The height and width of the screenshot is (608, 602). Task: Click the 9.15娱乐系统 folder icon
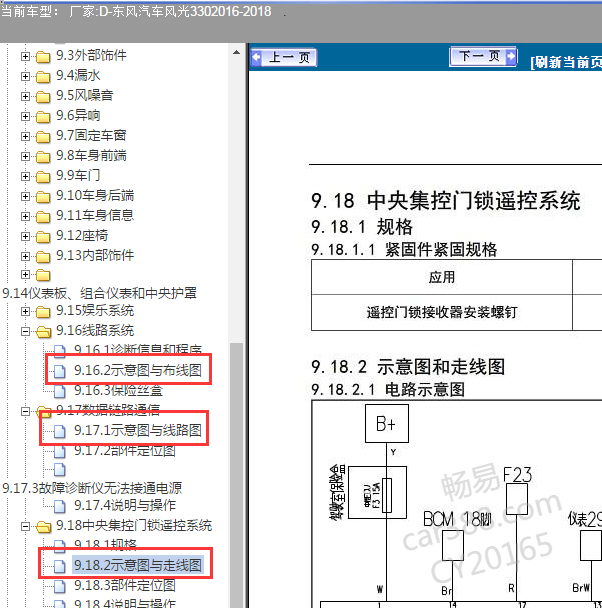[43, 312]
